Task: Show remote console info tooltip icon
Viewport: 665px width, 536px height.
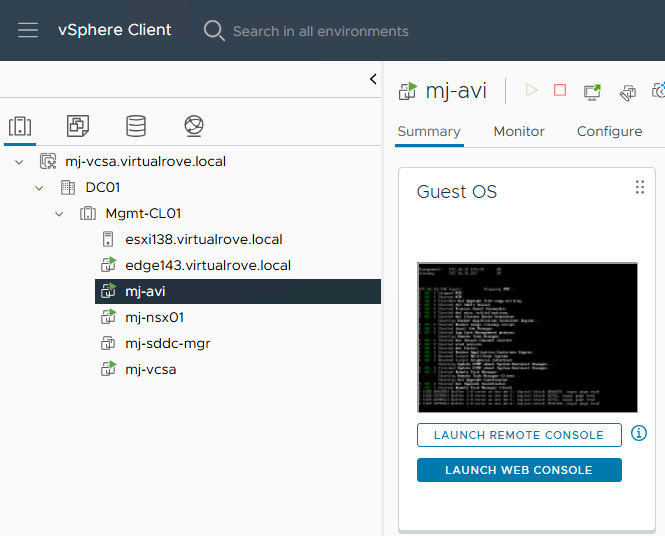Action: [x=639, y=433]
